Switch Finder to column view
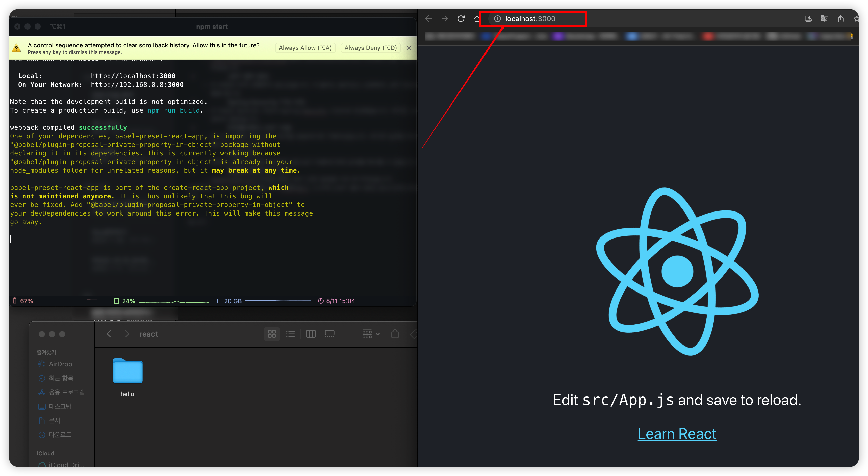 pyautogui.click(x=310, y=334)
